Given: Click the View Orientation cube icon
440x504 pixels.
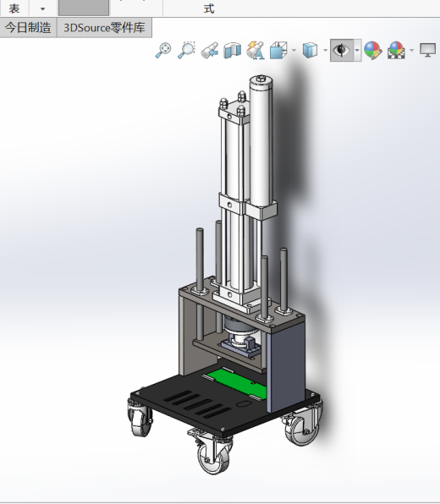Looking at the screenshot, I should [278, 51].
